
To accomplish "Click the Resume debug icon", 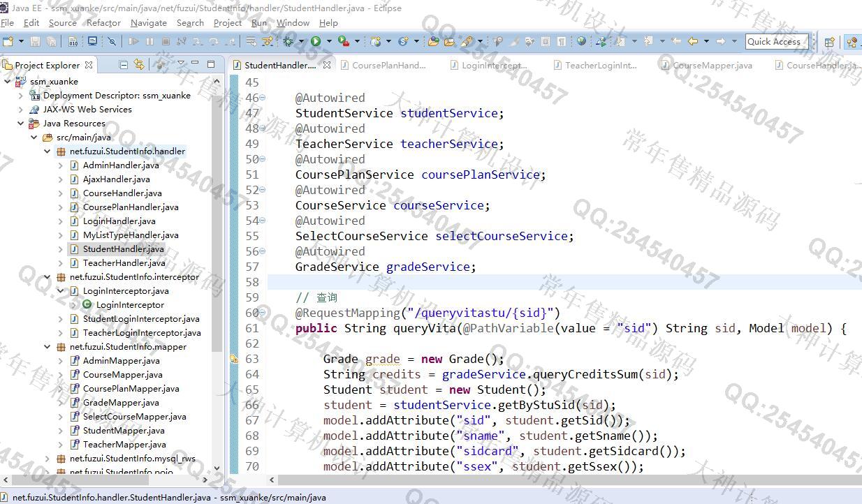I will (133, 42).
